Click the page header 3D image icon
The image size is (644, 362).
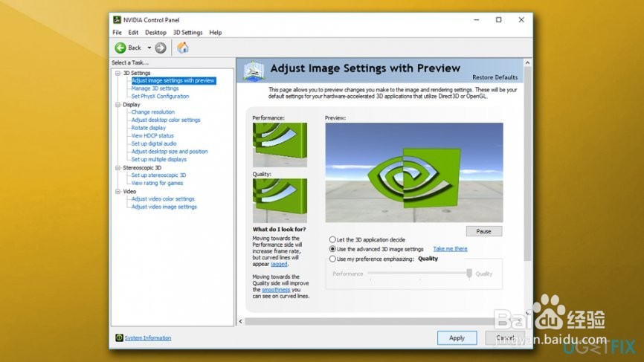tap(254, 71)
